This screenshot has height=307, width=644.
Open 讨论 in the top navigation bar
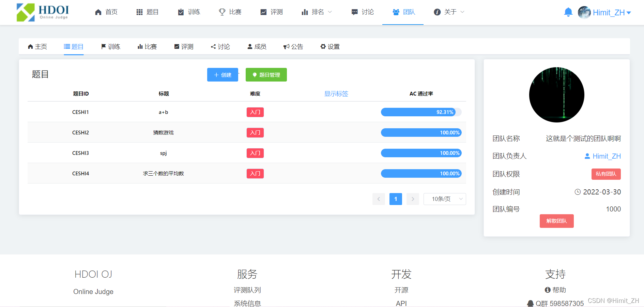click(363, 12)
